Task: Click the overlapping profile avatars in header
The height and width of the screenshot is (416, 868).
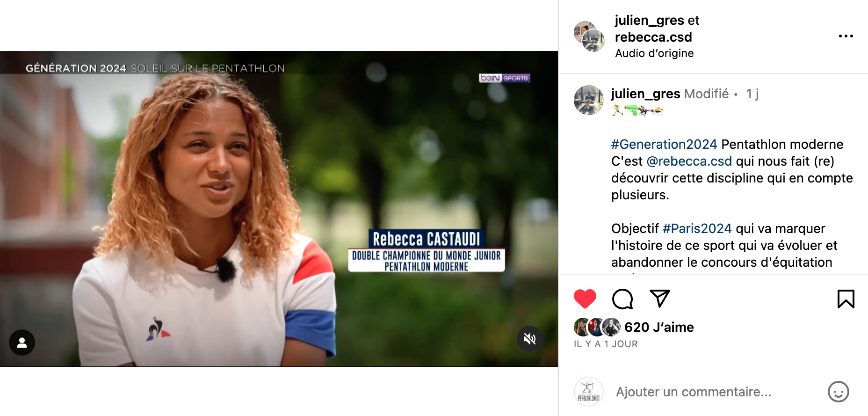Action: click(589, 36)
